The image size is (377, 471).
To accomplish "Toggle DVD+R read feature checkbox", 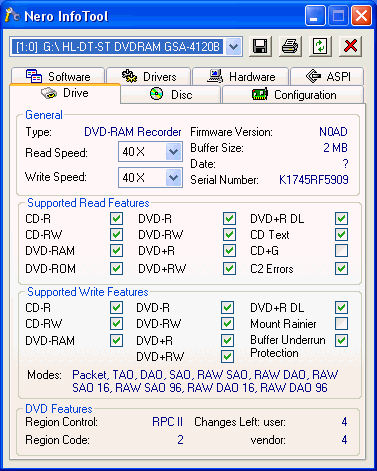I will pyautogui.click(x=229, y=251).
